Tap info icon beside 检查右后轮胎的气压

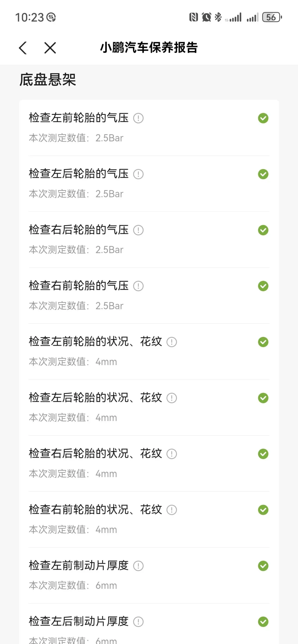click(138, 230)
